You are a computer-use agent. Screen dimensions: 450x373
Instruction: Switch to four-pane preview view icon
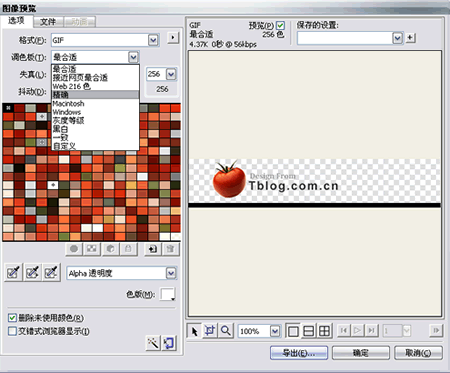pos(324,331)
